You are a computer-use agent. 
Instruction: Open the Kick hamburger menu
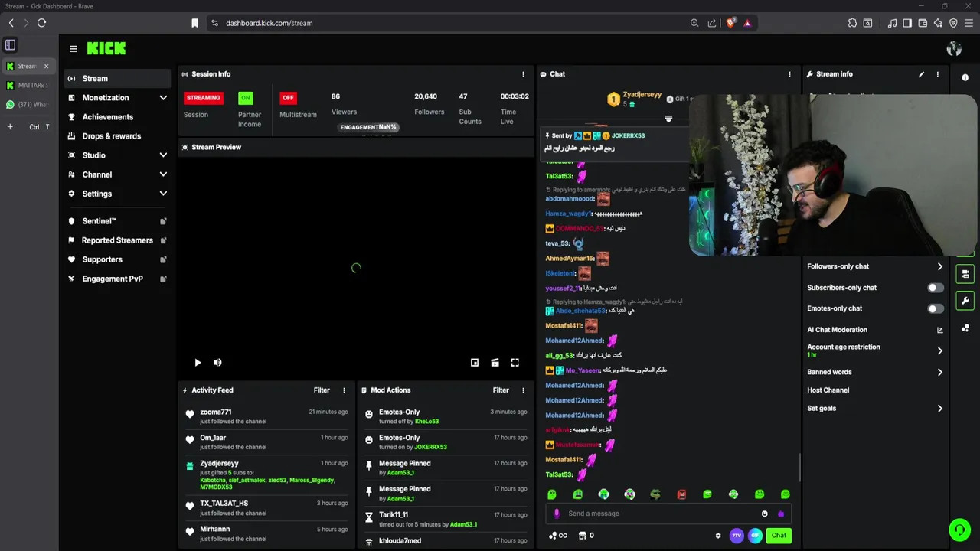(73, 49)
